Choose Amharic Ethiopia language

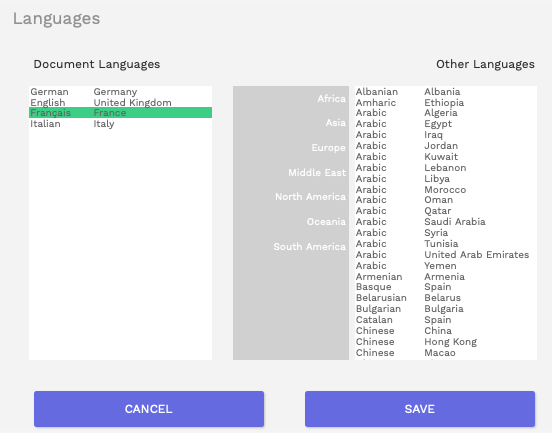point(445,102)
